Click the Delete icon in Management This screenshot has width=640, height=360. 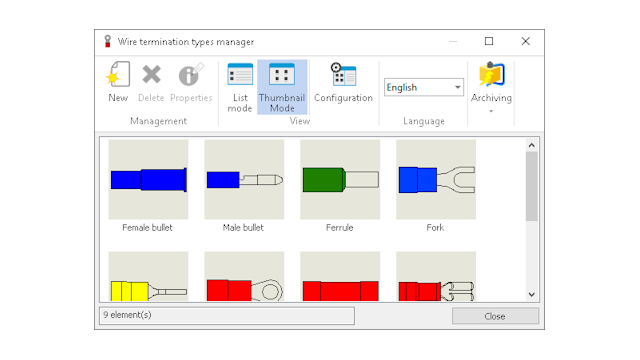coord(151,75)
